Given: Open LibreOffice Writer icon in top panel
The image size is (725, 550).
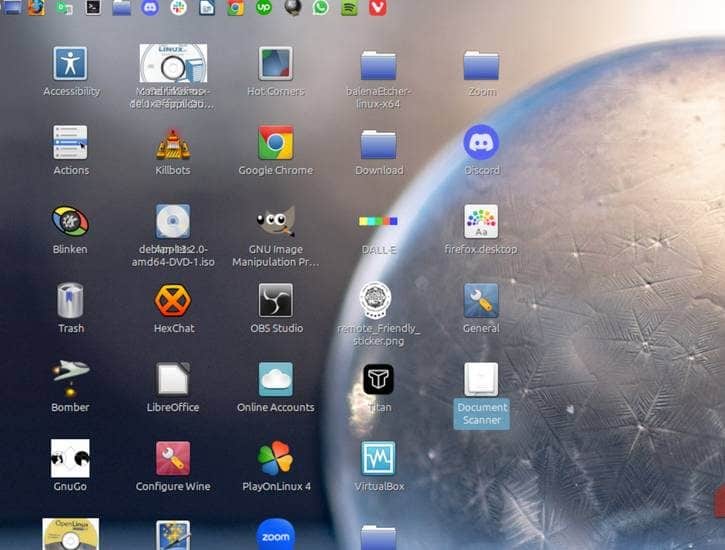Looking at the screenshot, I should [x=207, y=7].
